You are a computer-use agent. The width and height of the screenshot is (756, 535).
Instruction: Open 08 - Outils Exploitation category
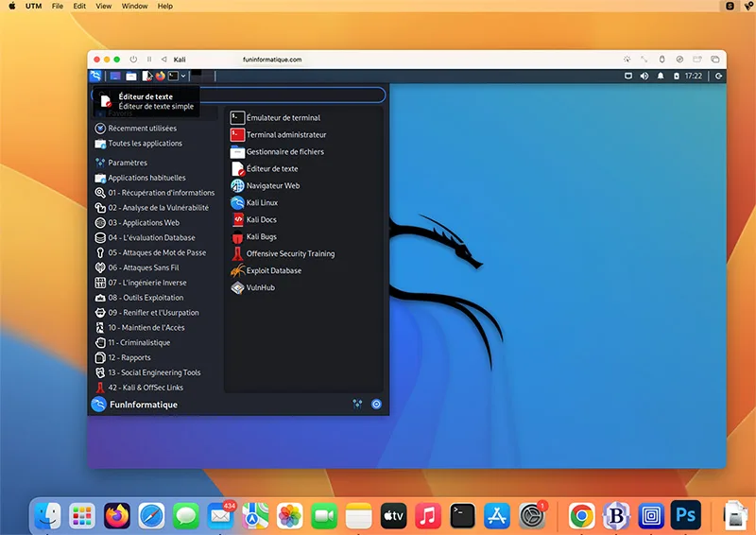coord(154,297)
